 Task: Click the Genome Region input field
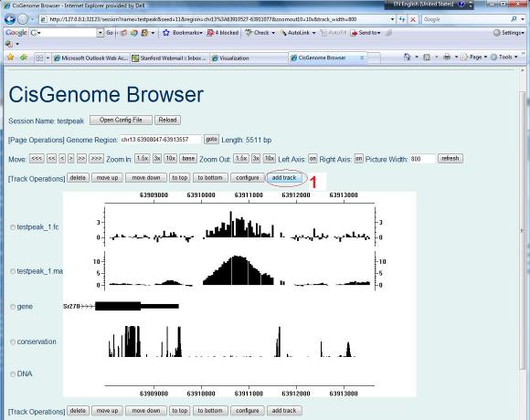click(x=161, y=140)
